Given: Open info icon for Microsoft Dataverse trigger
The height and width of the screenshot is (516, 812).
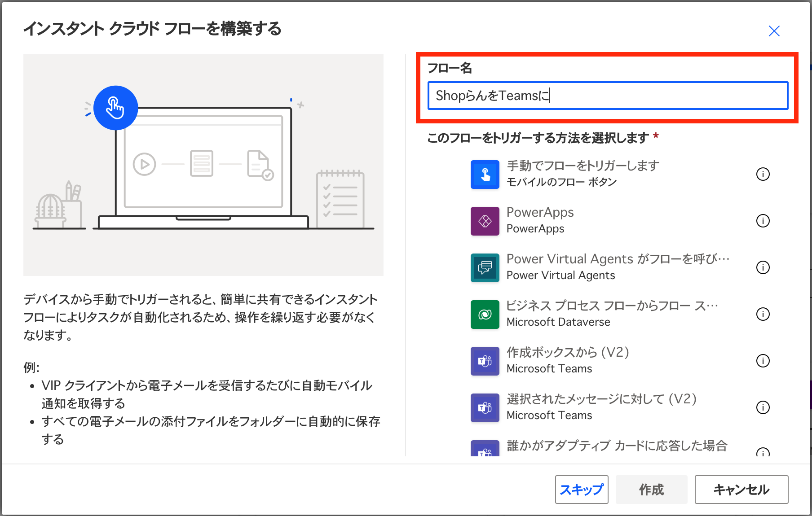Looking at the screenshot, I should click(763, 314).
